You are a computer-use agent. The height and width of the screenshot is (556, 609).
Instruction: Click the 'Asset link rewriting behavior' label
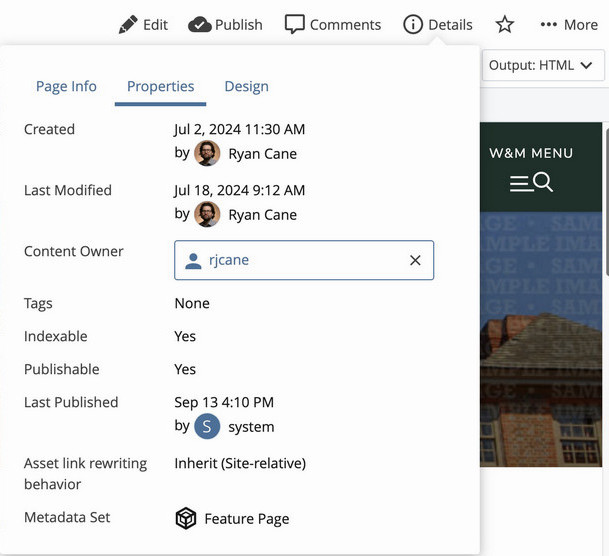tap(85, 474)
